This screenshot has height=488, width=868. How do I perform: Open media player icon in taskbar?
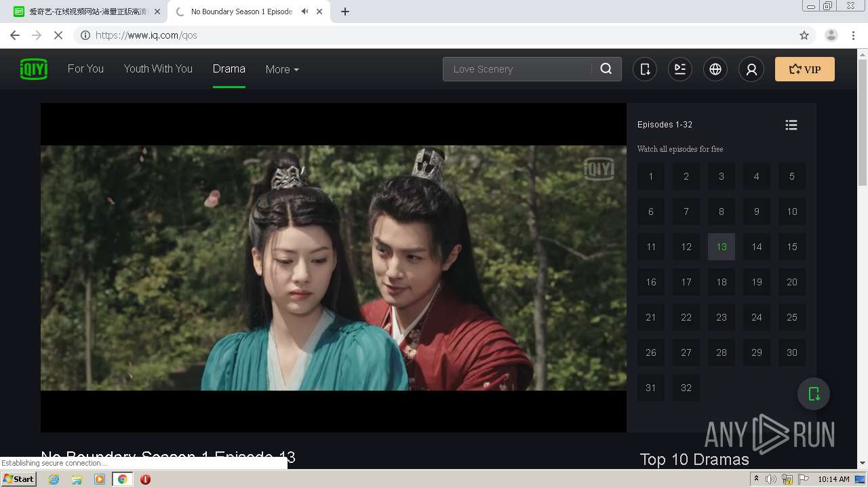coord(100,479)
